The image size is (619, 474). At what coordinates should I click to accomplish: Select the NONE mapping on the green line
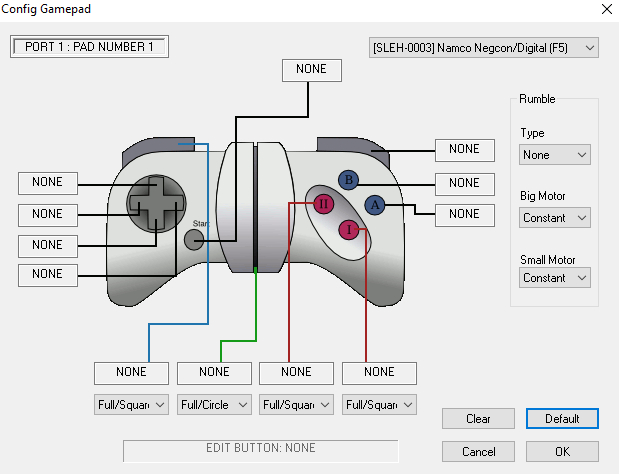[214, 372]
